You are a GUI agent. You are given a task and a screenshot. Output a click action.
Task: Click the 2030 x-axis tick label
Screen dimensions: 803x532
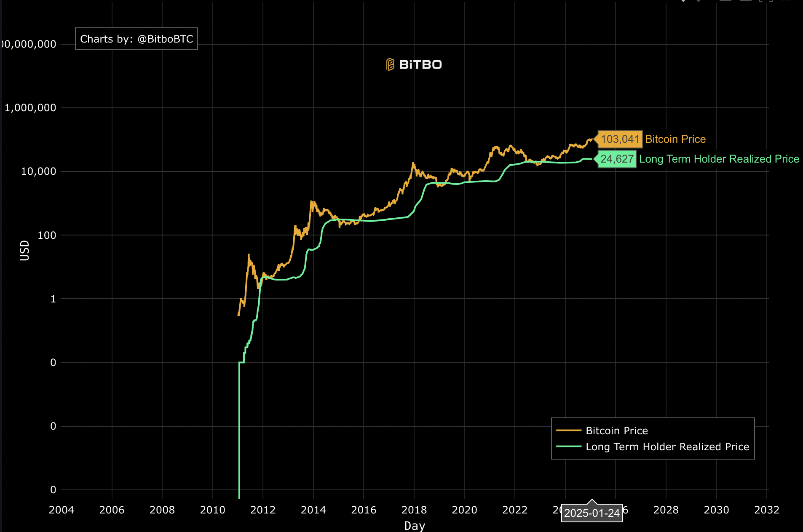(716, 510)
